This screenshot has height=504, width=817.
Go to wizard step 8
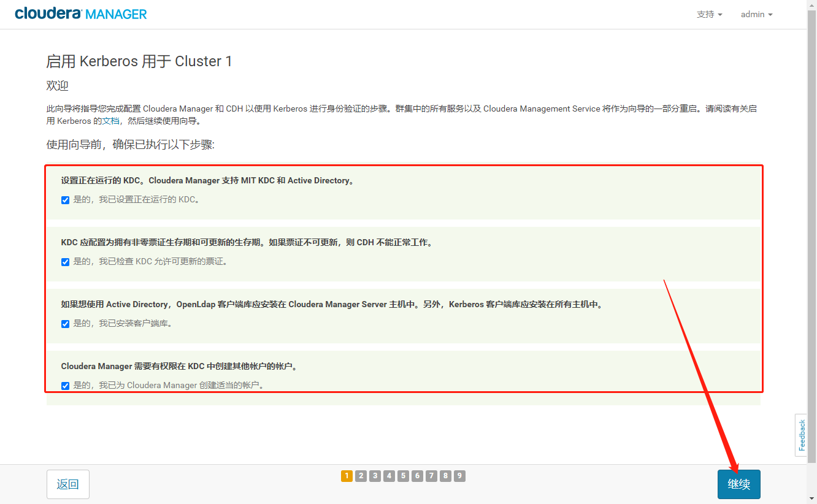coord(445,476)
